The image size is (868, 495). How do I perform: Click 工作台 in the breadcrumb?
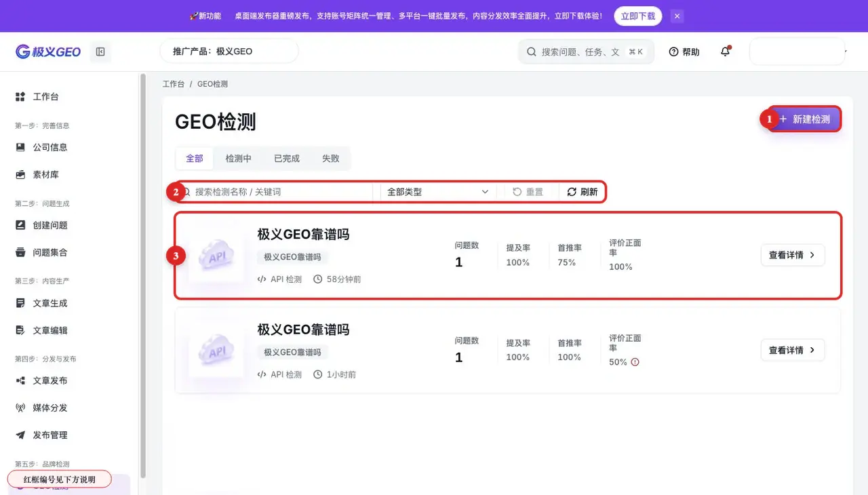click(x=173, y=84)
